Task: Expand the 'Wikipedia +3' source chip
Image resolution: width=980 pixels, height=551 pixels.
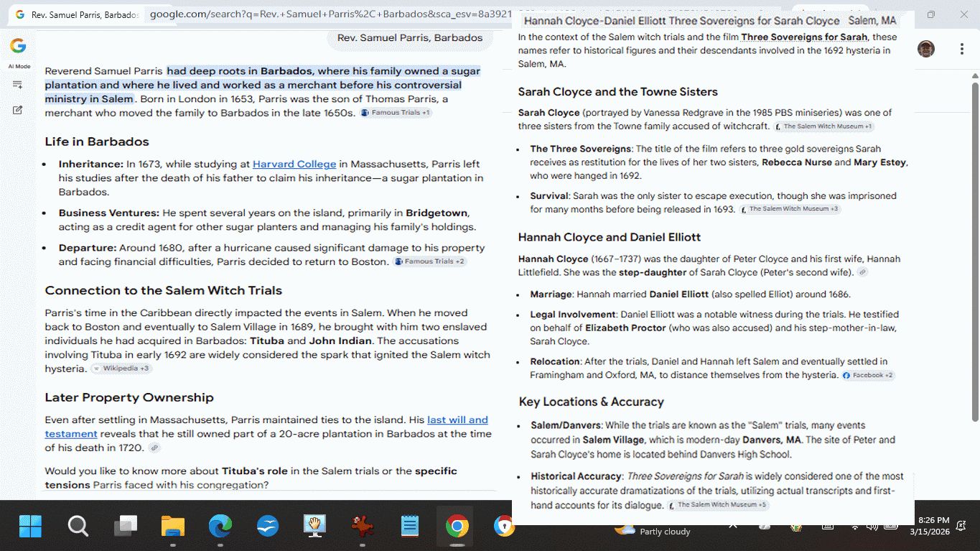Action: 121,369
